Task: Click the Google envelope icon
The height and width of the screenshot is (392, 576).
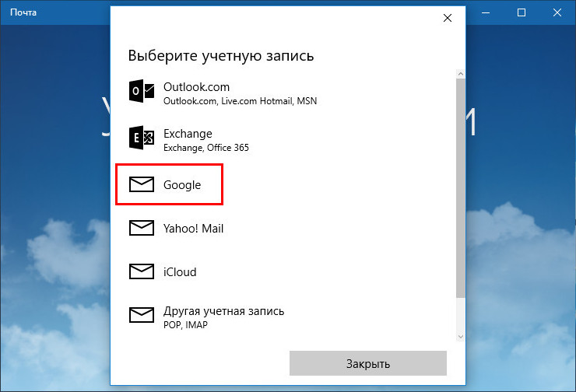Action: [x=142, y=184]
